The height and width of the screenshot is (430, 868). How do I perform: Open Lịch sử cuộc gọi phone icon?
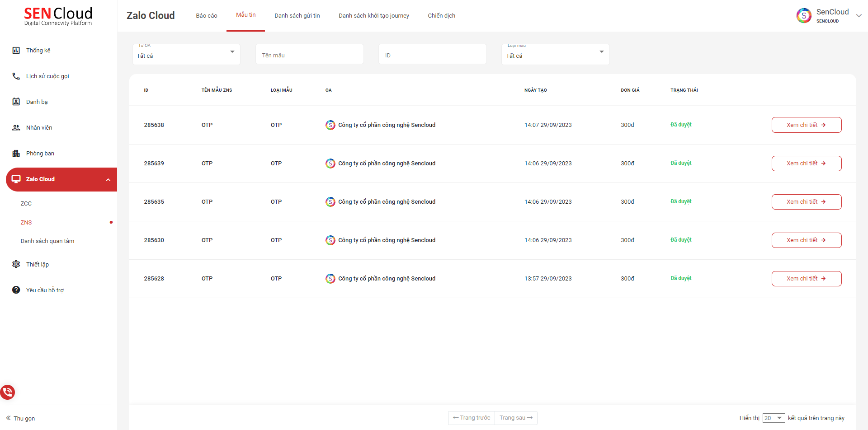pyautogui.click(x=16, y=76)
